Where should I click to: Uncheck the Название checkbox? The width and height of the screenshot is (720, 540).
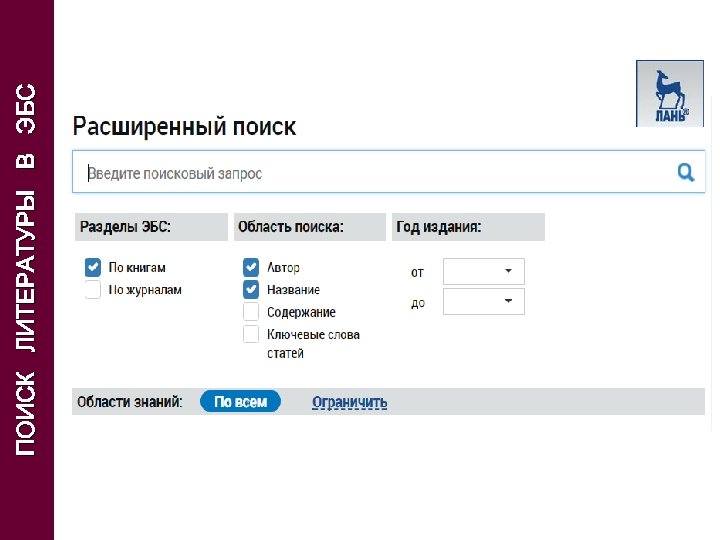coord(251,289)
